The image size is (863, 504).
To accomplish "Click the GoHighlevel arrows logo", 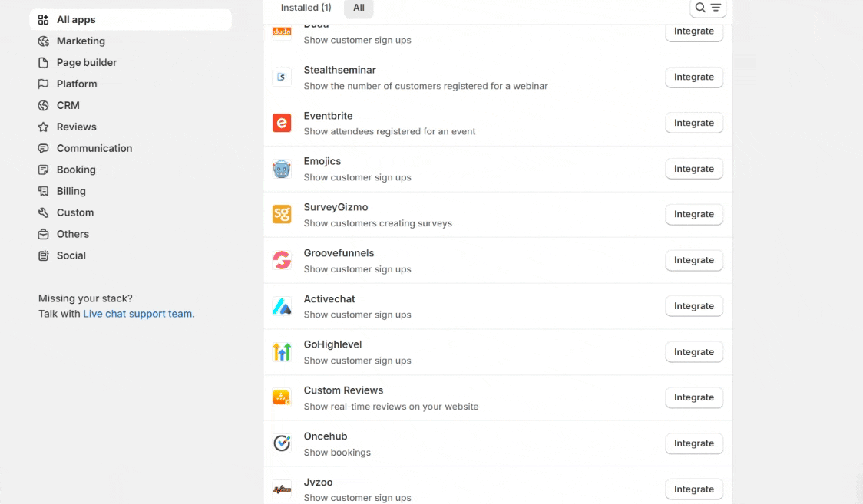I will pos(282,352).
